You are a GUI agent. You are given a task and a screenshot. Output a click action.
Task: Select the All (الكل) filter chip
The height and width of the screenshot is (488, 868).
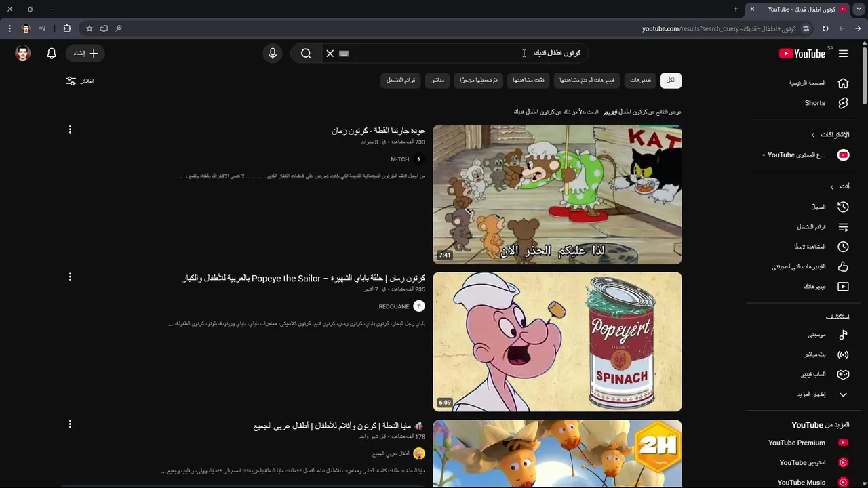[x=671, y=81]
